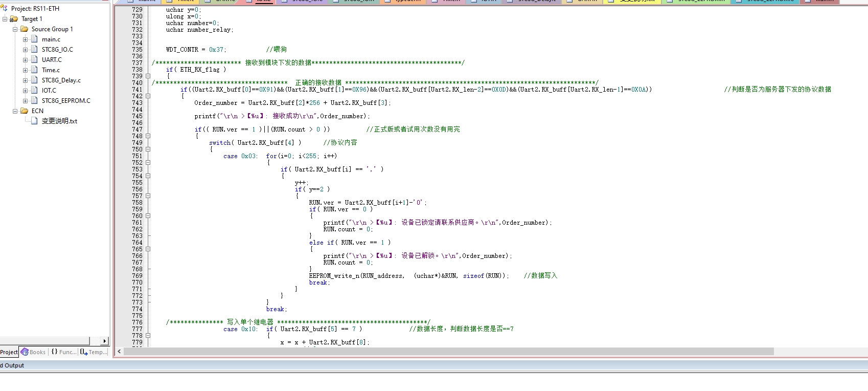Click the Project RS11-ETH root icon
The height and width of the screenshot is (391, 868).
point(5,8)
